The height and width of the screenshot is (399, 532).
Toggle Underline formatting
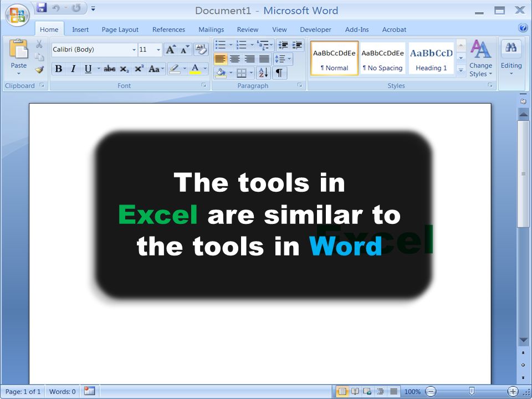88,69
